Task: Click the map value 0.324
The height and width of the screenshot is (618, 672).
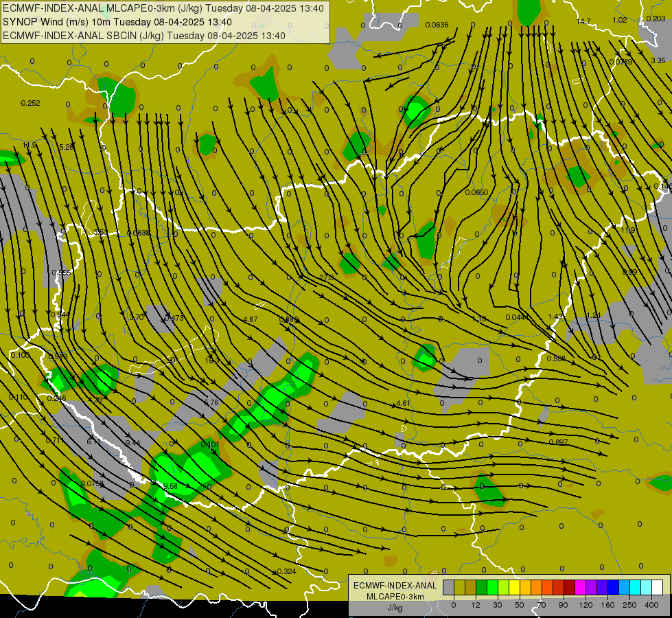Action: 287,571
